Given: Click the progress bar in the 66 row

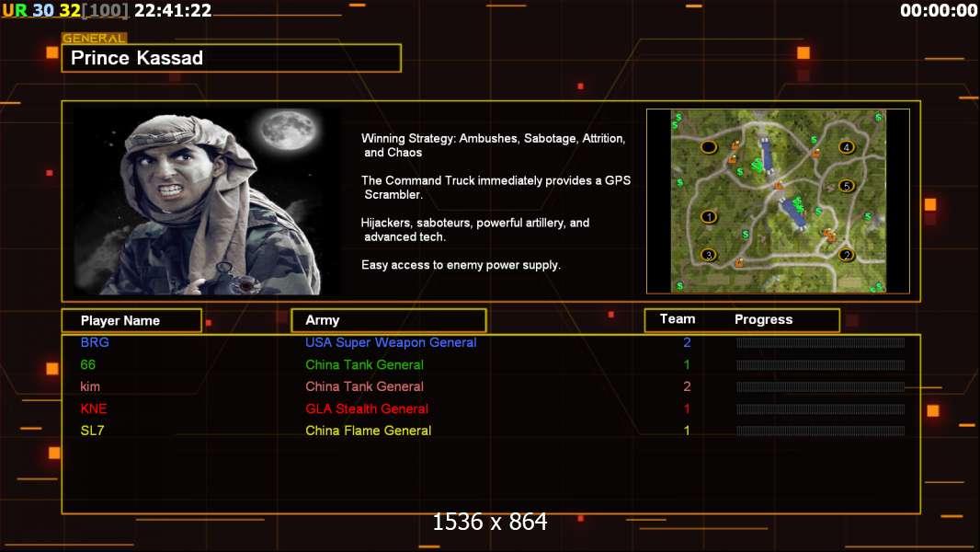Looking at the screenshot, I should [x=820, y=364].
